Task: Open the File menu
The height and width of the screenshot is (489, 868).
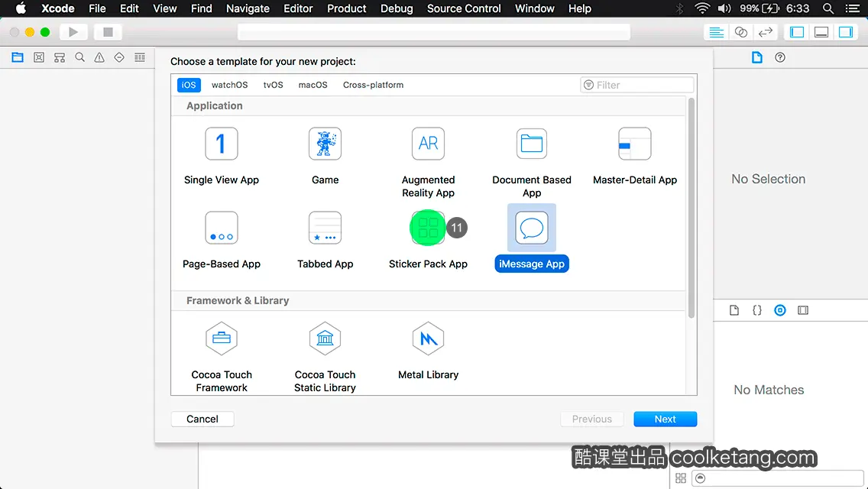Action: point(97,8)
